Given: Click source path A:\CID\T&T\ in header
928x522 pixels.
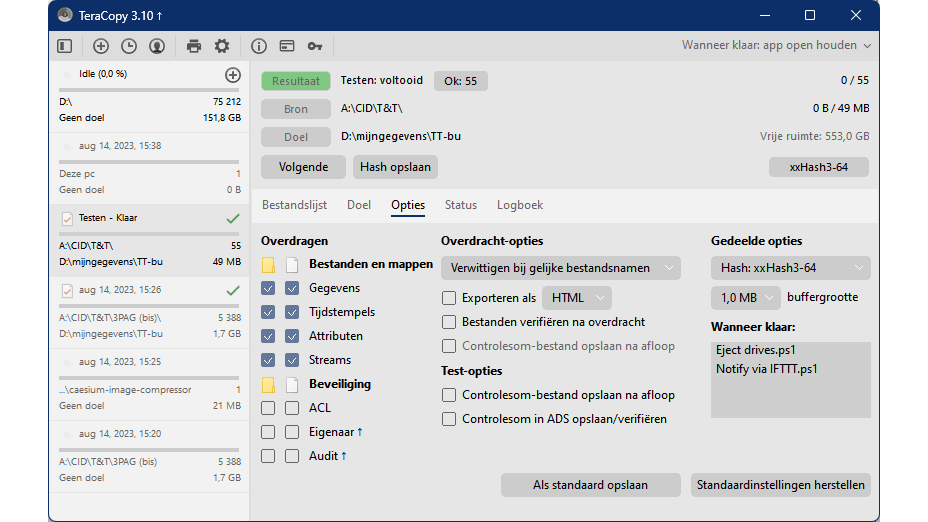Looking at the screenshot, I should pos(372,108).
